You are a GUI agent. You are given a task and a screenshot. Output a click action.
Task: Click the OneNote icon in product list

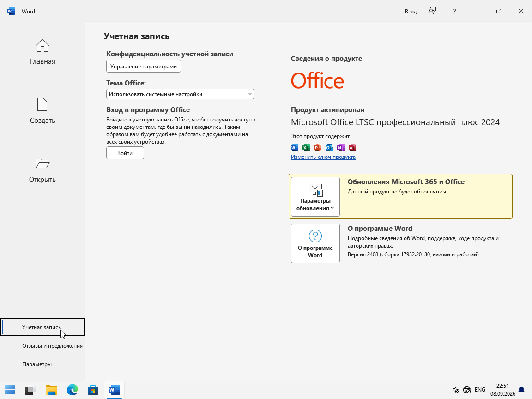coord(341,148)
